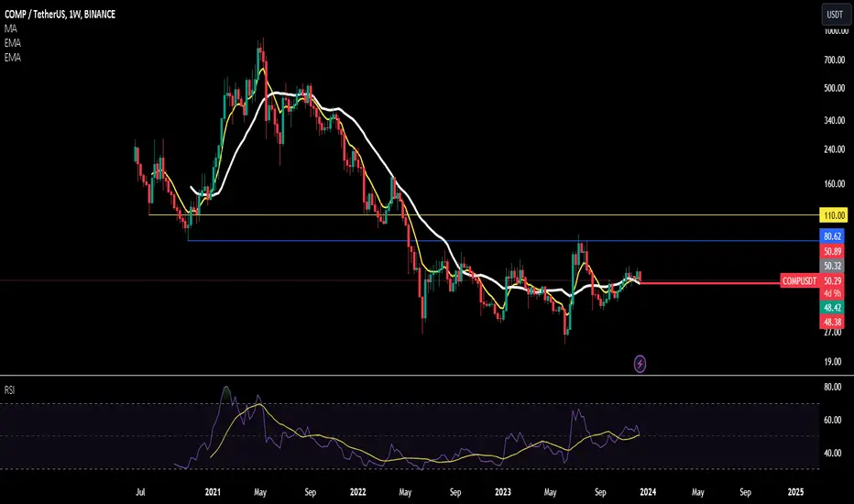Screen dimensions: 854x504
Task: Click the green 48.42 price label
Action: 832,308
